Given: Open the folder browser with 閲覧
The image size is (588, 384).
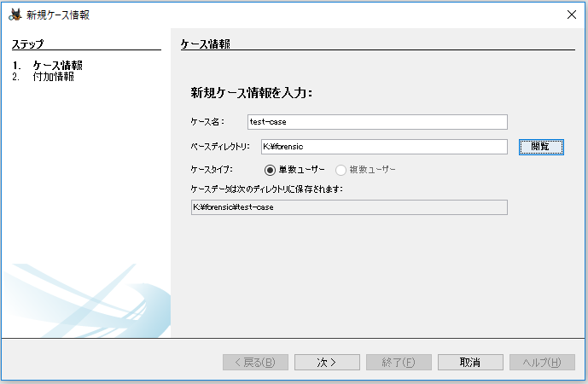Looking at the screenshot, I should (541, 147).
